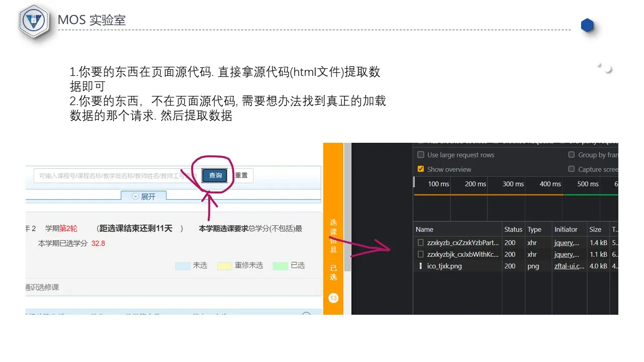Sort requests by the Name column header
Viewport: 644px width, 362px height.
(457, 229)
